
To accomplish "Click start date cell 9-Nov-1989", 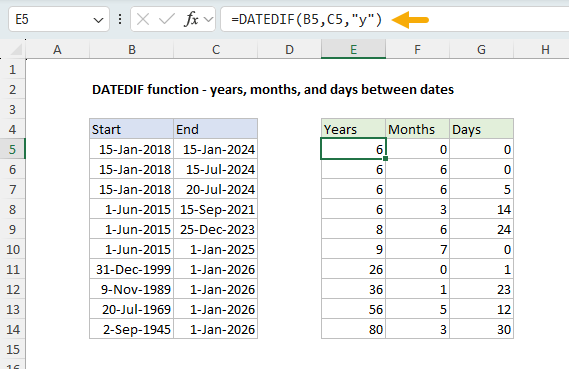I will (132, 289).
